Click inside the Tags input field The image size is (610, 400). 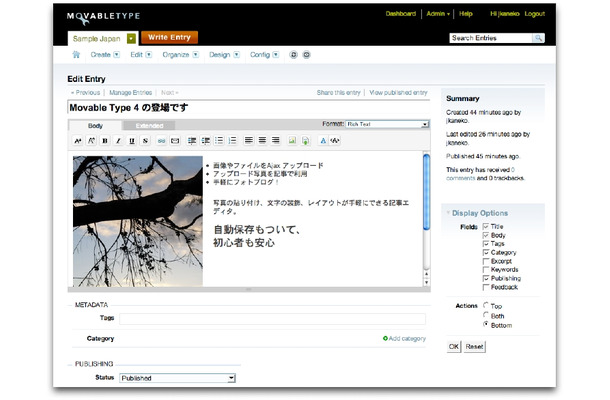coord(272,319)
